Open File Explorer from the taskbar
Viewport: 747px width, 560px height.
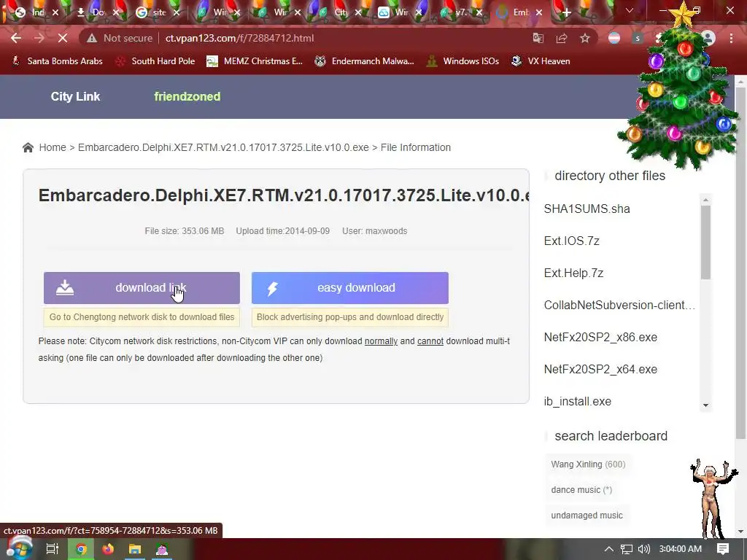point(135,549)
